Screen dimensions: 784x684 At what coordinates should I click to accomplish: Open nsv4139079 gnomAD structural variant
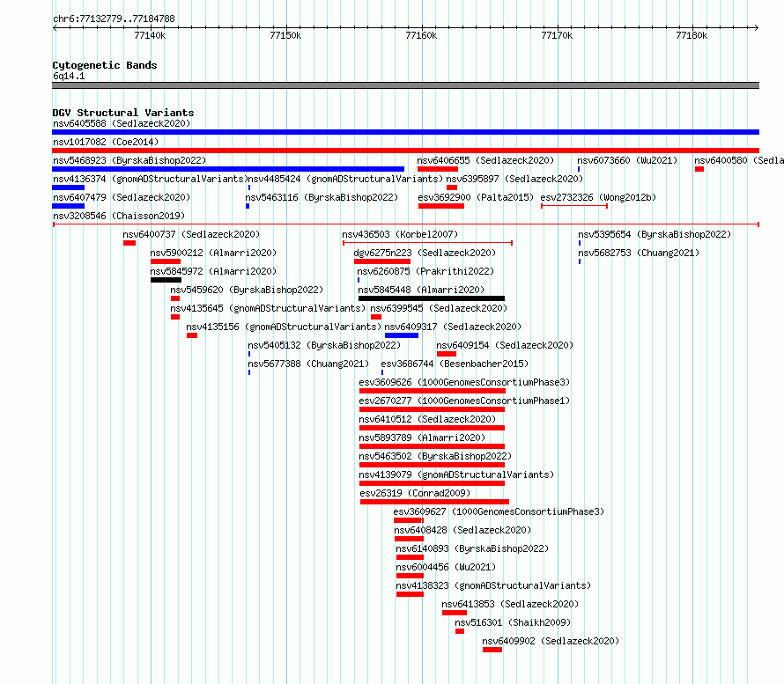[x=456, y=474]
